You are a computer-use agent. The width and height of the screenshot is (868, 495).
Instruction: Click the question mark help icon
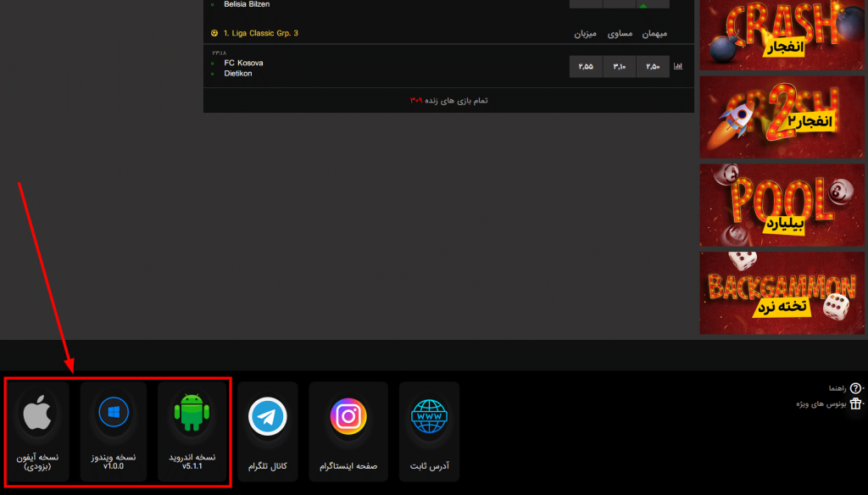tap(855, 388)
